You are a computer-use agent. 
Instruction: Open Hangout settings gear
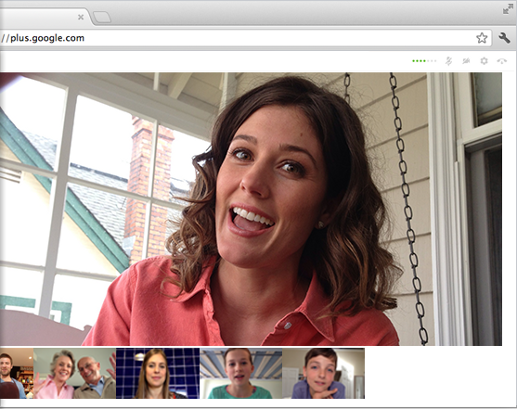point(484,61)
